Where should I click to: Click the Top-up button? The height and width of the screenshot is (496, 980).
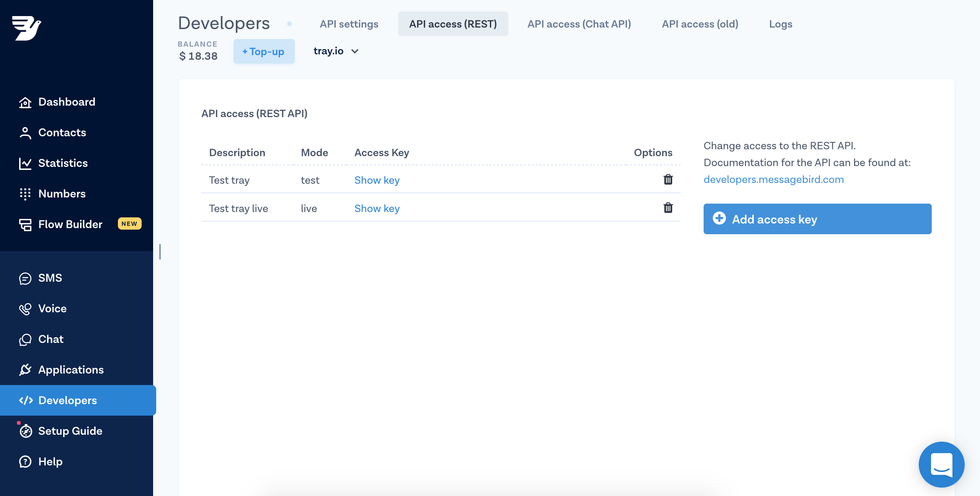[x=264, y=51]
